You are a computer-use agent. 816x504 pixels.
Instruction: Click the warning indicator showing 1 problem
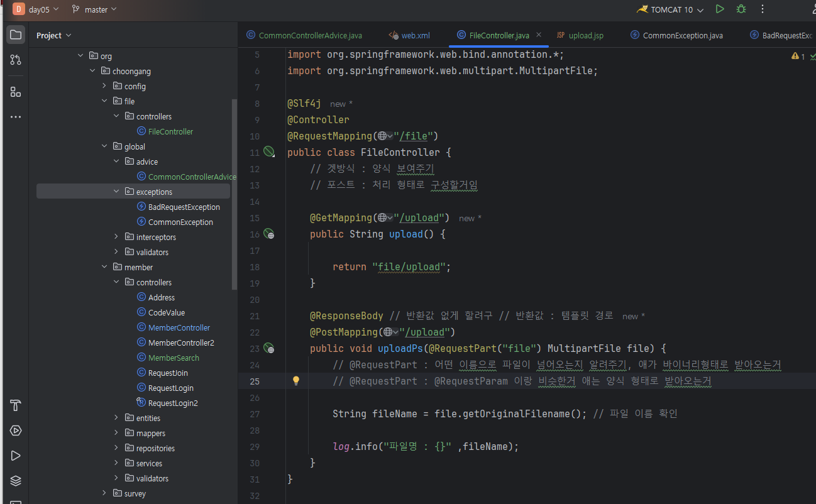[798, 57]
